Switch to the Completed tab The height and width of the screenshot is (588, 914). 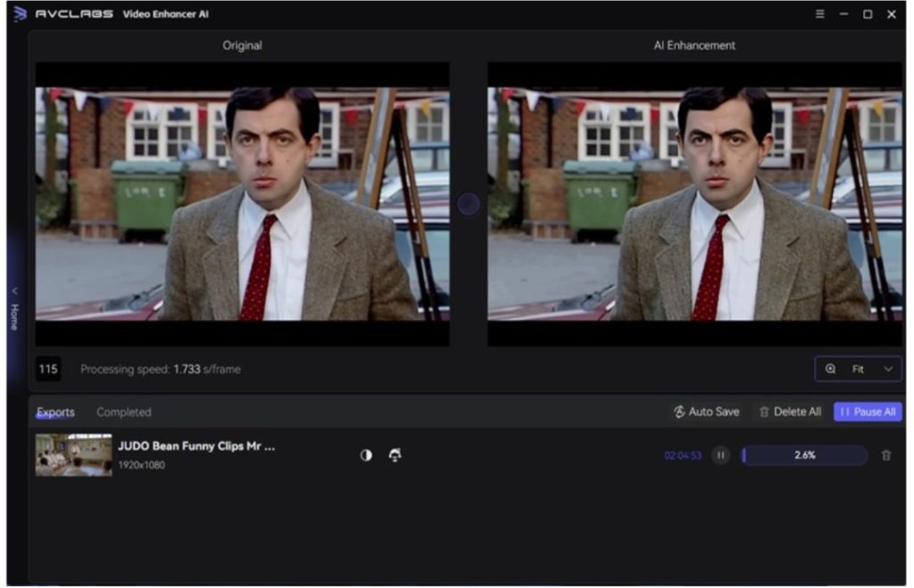coord(124,412)
